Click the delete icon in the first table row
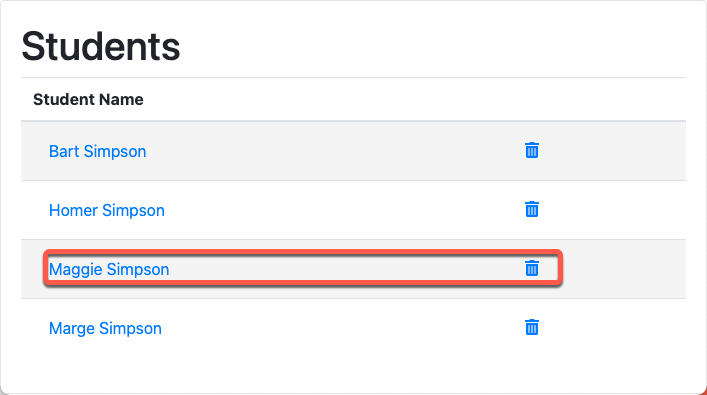The image size is (707, 395). point(532,150)
